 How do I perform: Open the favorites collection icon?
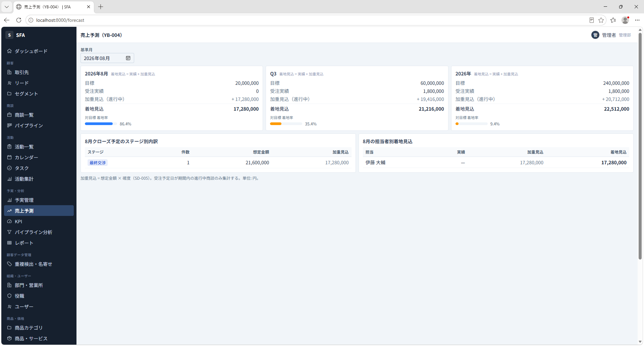tap(613, 20)
